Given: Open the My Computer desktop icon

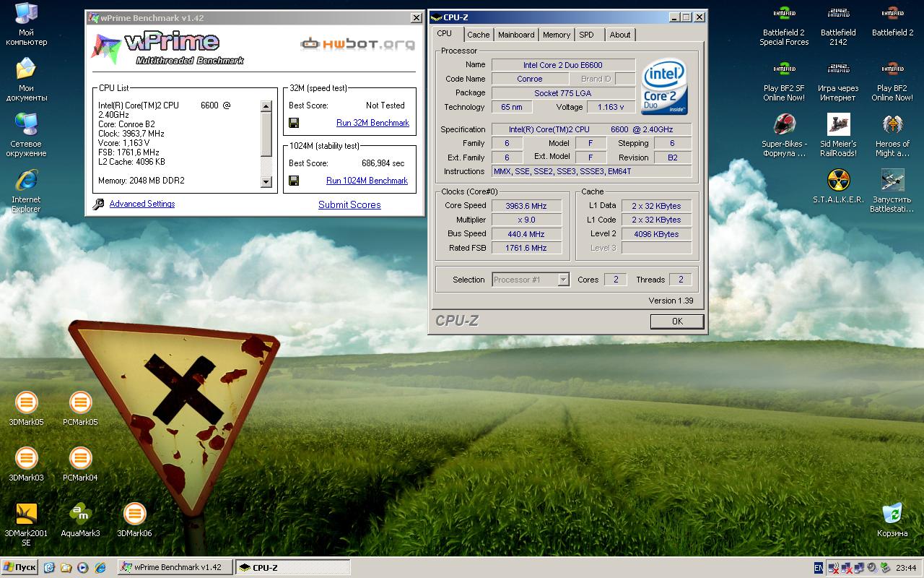Looking at the screenshot, I should [26, 24].
